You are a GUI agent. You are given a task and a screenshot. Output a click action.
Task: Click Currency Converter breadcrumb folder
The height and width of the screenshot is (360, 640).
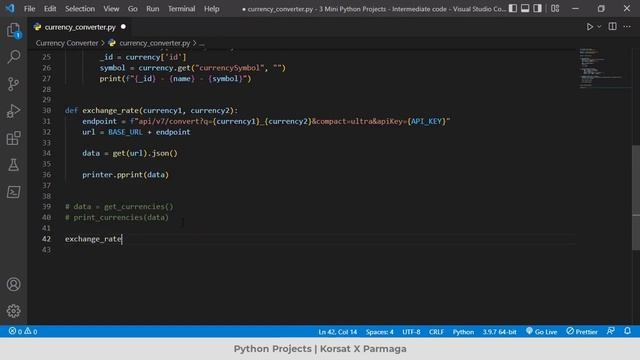[67, 43]
